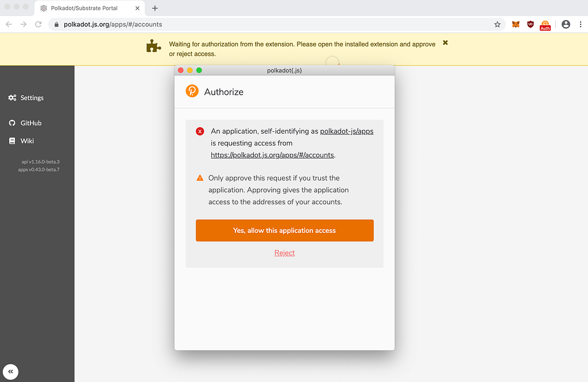Screen dimensions: 588x382
Task: Click the browser back arrow
Action: [9, 24]
